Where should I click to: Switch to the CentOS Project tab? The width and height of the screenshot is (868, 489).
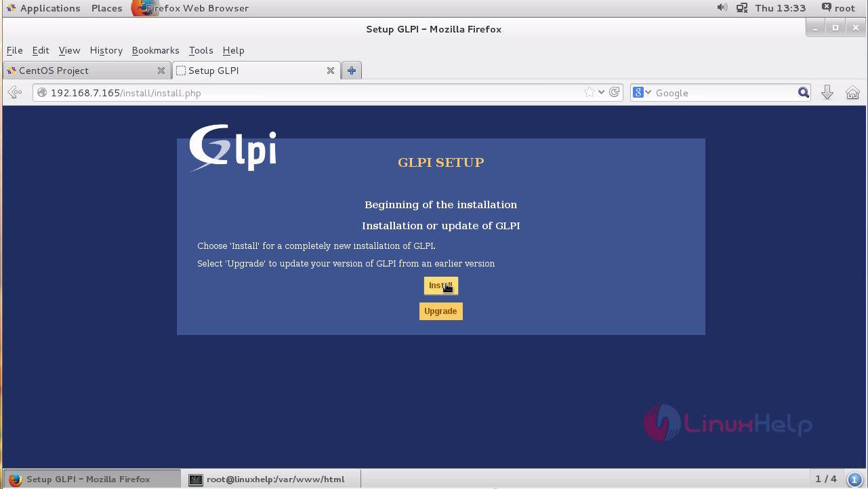point(86,71)
